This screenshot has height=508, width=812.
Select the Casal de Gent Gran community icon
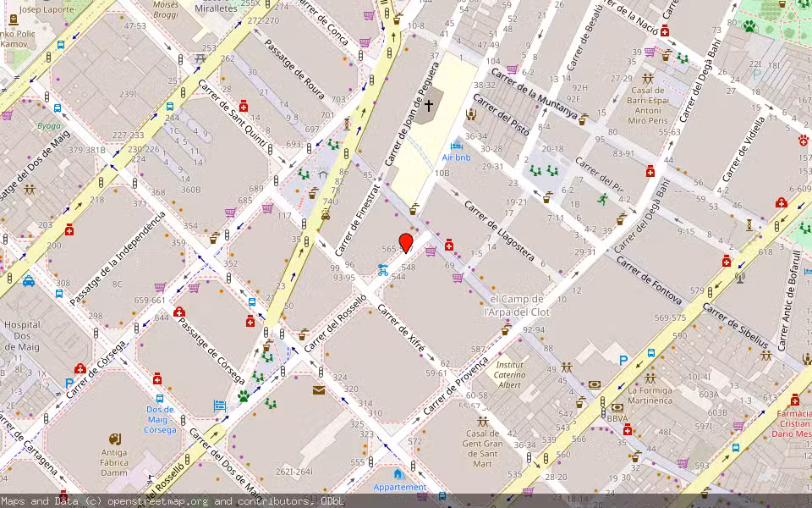(483, 422)
